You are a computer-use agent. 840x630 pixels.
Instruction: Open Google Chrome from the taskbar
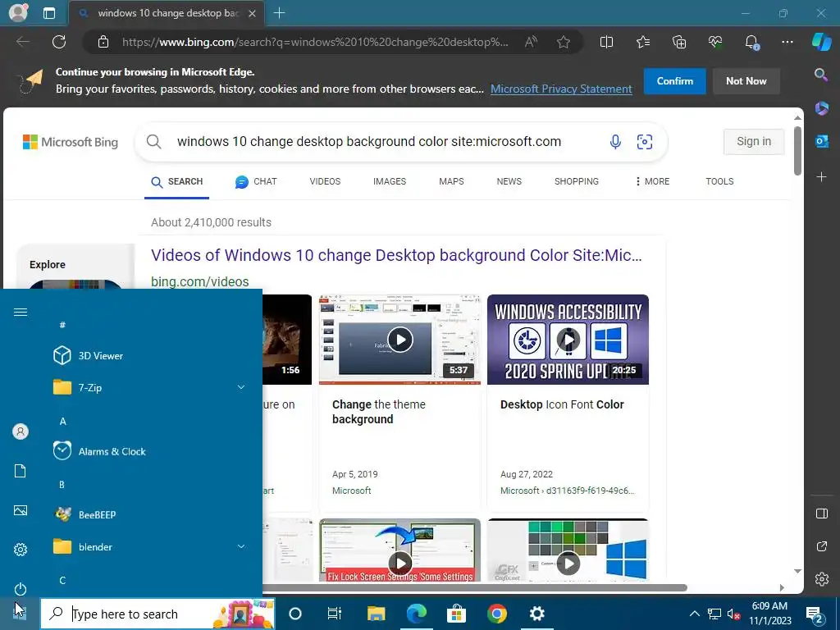496,614
